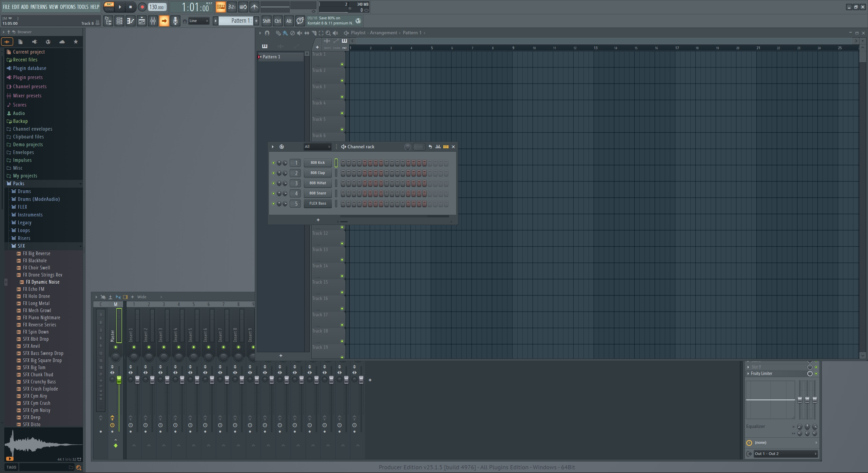868x473 pixels.
Task: Collapse the SFX folder in browser
Action: click(x=21, y=246)
